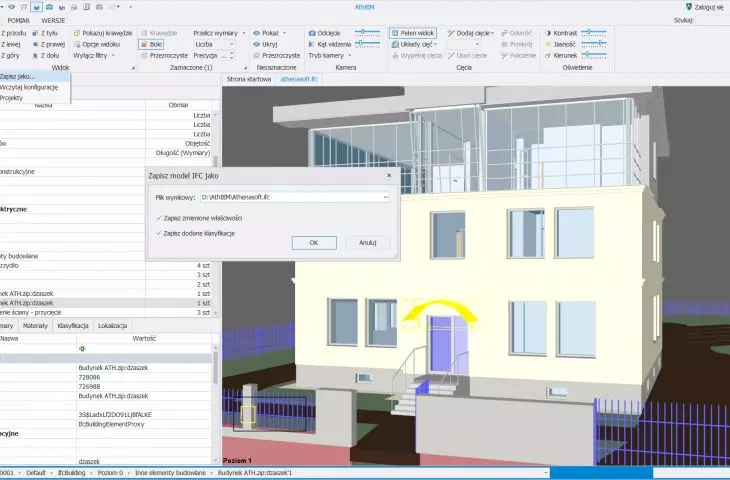The width and height of the screenshot is (730, 480).
Task: Toggle Zapisz zmienione właściwości checkbox
Action: tap(159, 218)
